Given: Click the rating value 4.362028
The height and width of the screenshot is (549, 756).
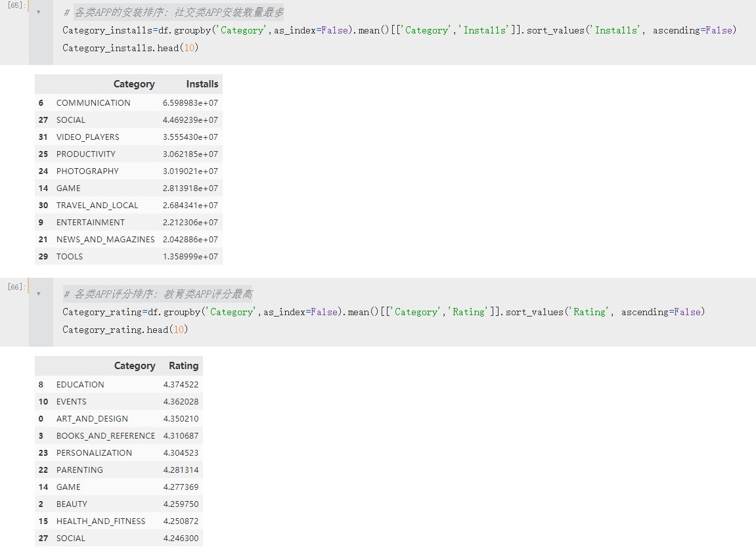Looking at the screenshot, I should click(181, 401).
